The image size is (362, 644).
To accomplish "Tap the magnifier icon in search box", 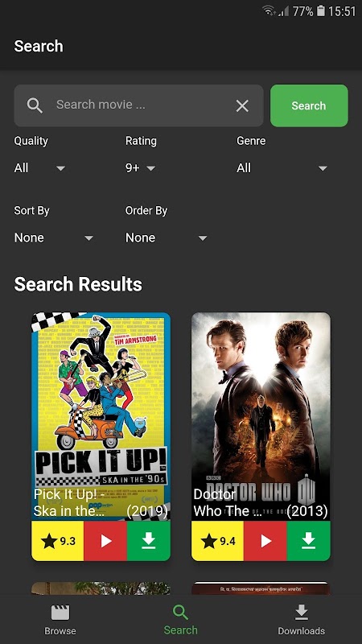I will coord(35,105).
